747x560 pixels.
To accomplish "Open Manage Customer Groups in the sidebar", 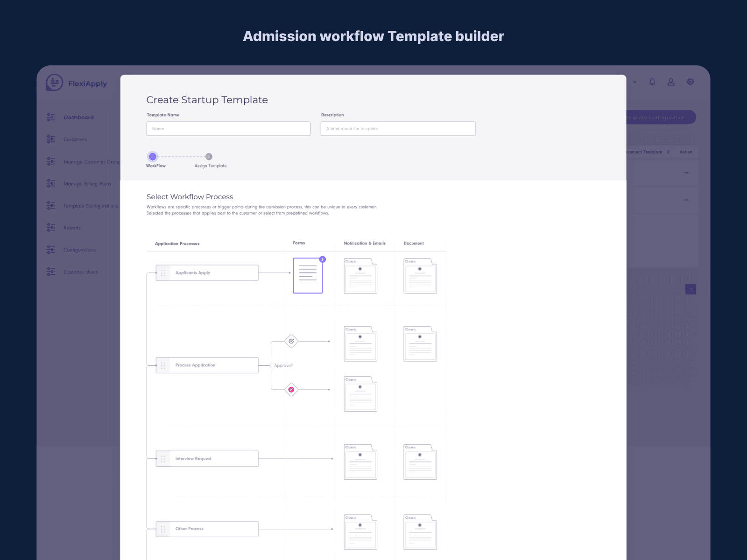I will pyautogui.click(x=92, y=161).
